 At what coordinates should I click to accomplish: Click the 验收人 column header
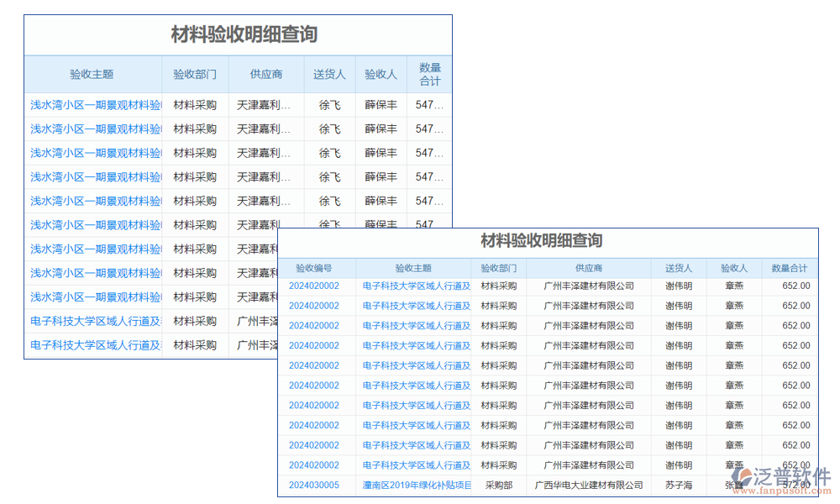coord(732,266)
